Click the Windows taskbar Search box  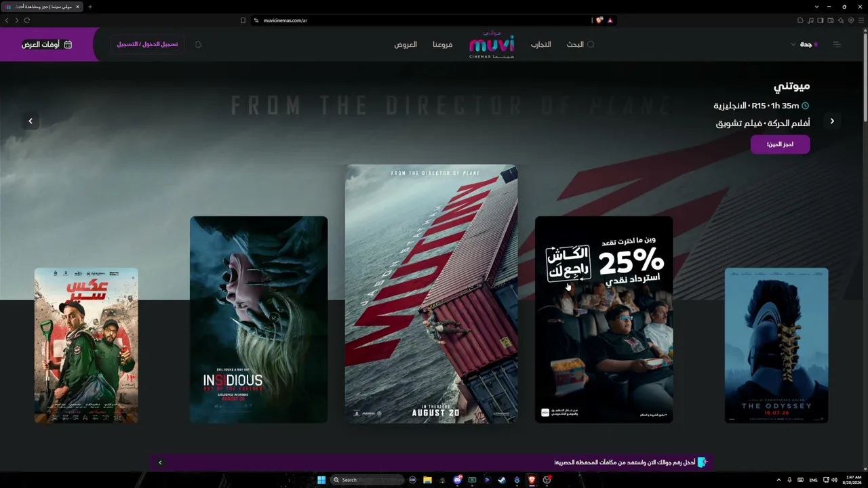[368, 480]
